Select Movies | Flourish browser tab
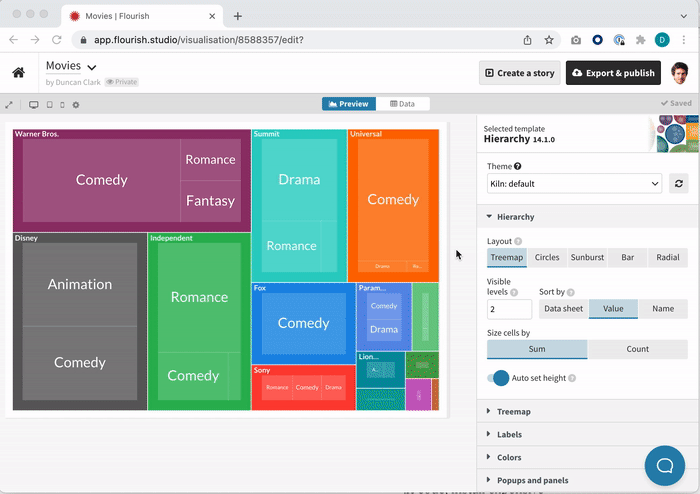 [142, 16]
